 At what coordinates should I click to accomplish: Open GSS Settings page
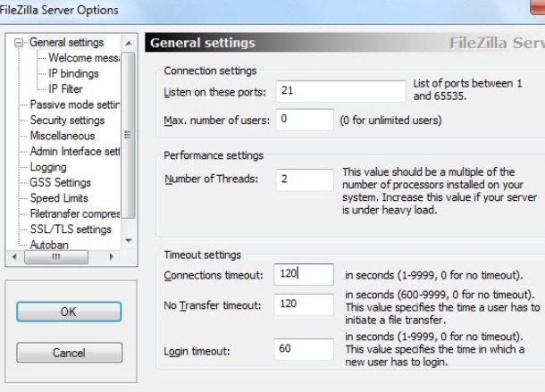(x=60, y=182)
